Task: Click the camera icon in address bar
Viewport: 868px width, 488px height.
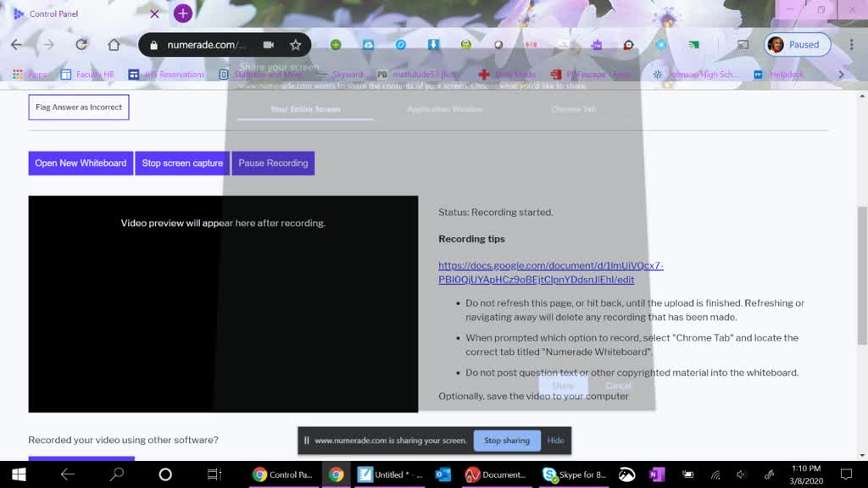Action: click(269, 45)
